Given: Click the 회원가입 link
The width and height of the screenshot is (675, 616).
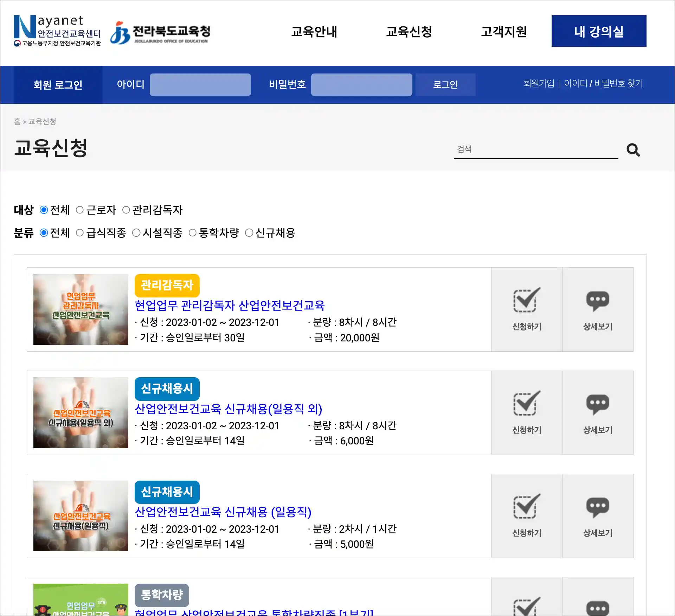Looking at the screenshot, I should click(x=539, y=83).
